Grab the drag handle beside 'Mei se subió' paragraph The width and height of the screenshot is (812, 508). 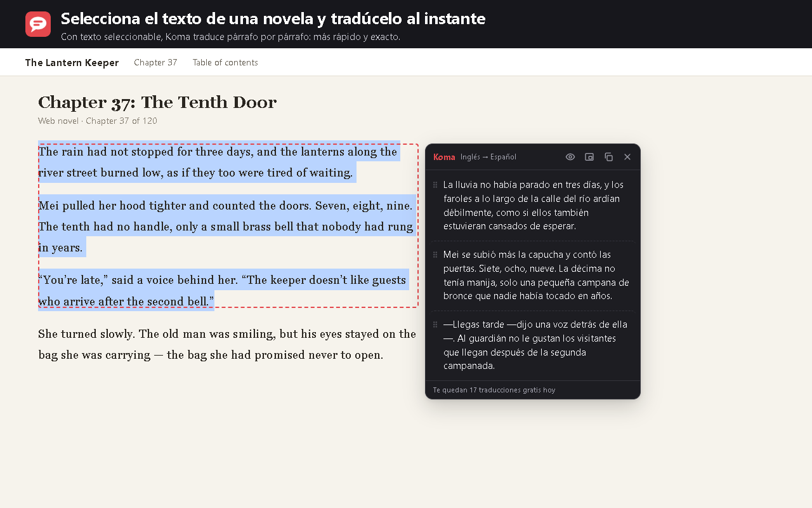[435, 255]
